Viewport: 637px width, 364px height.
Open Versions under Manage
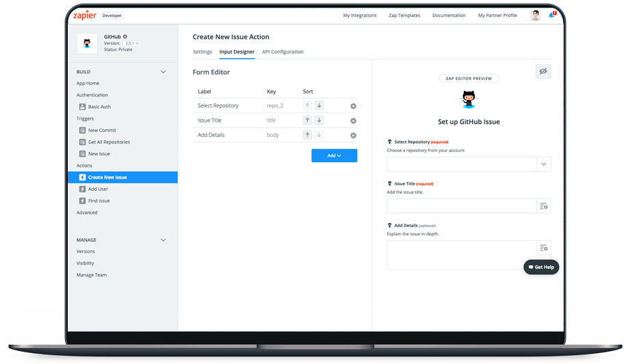[86, 252]
